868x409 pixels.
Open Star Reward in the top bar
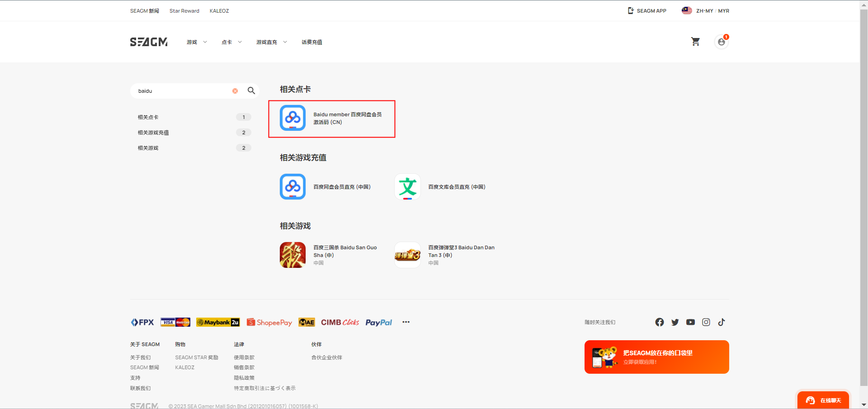point(184,11)
